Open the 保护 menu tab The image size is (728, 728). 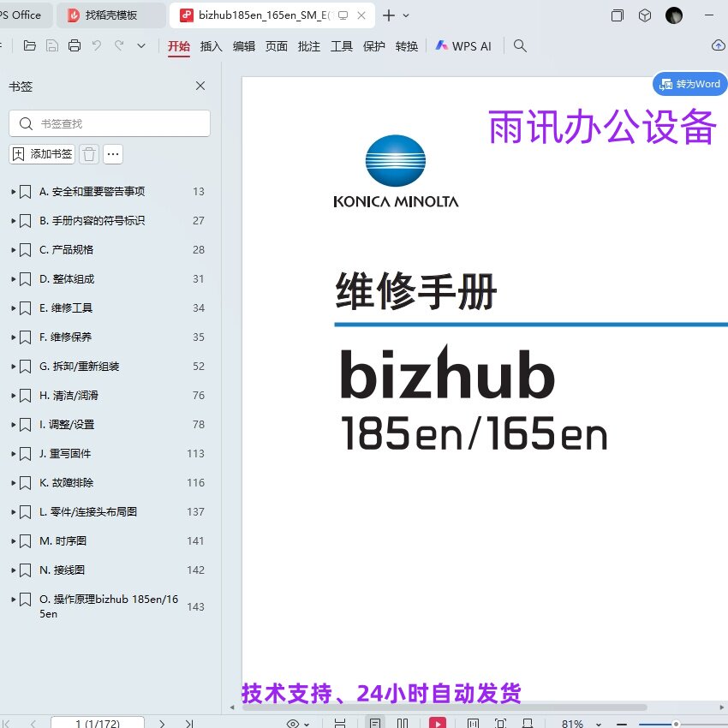click(373, 46)
